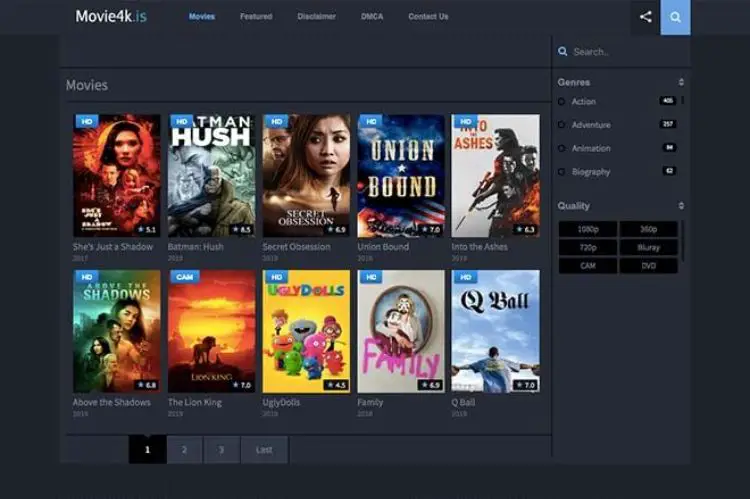This screenshot has height=499, width=750.
Task: Open Union Bound poster
Action: (x=401, y=176)
